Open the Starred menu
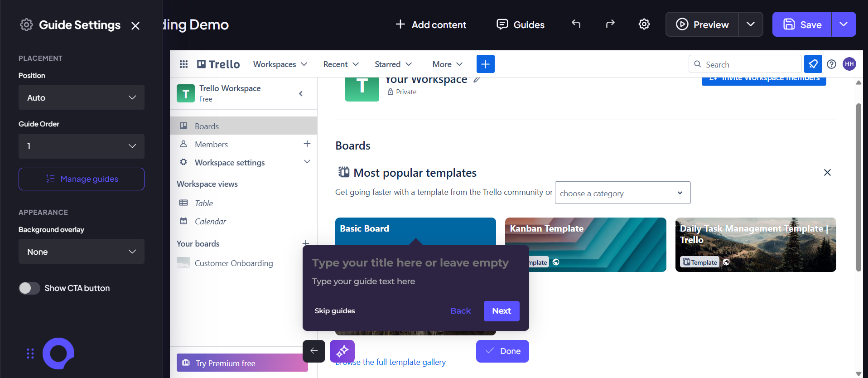 tap(393, 64)
